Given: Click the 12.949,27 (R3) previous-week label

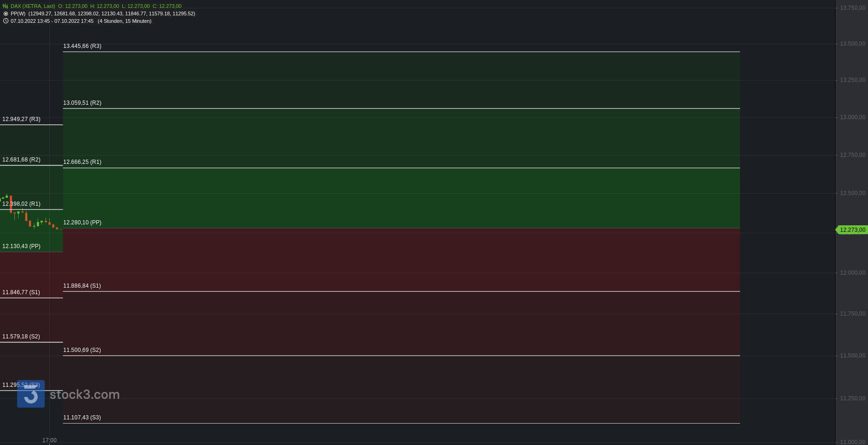Looking at the screenshot, I should point(21,119).
